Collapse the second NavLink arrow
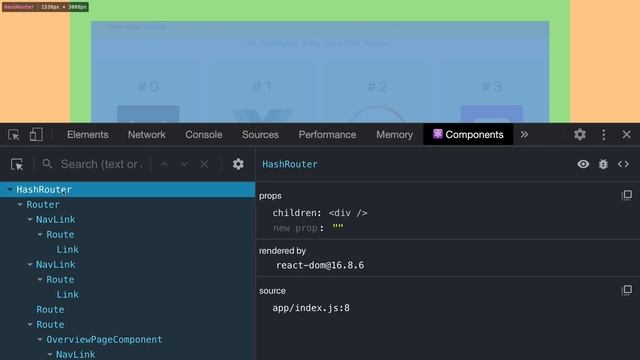This screenshot has width=640, height=360. coord(30,264)
